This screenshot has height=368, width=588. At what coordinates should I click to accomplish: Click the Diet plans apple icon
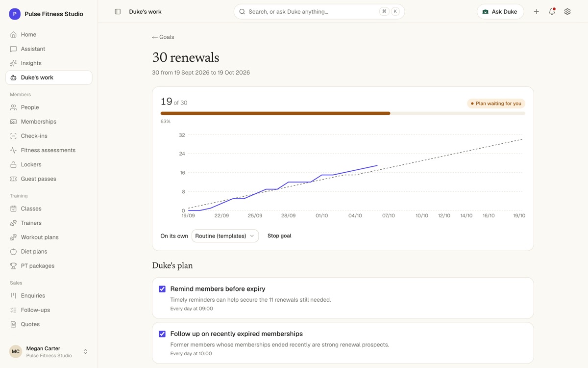tap(13, 252)
